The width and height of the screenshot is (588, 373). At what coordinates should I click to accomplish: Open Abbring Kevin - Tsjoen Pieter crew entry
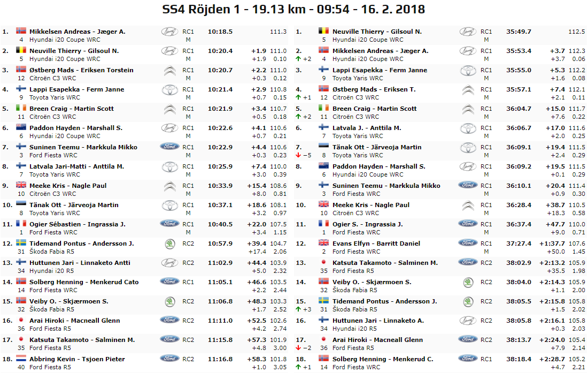[77, 359]
